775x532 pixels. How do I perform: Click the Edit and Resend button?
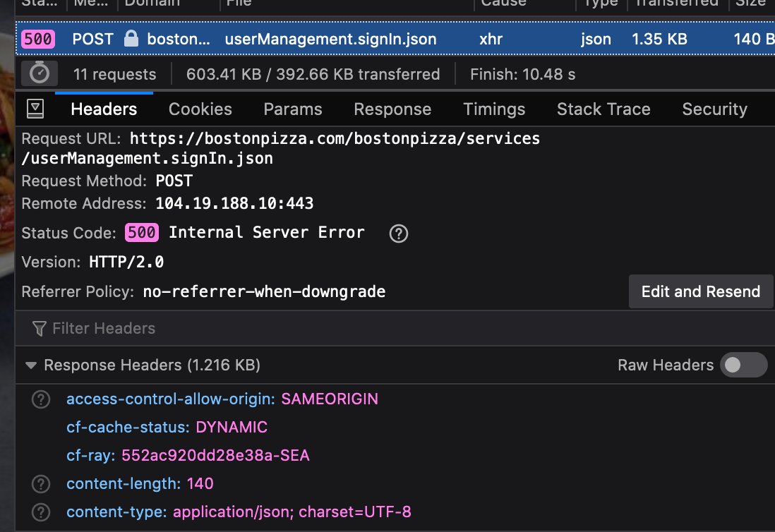click(x=700, y=291)
